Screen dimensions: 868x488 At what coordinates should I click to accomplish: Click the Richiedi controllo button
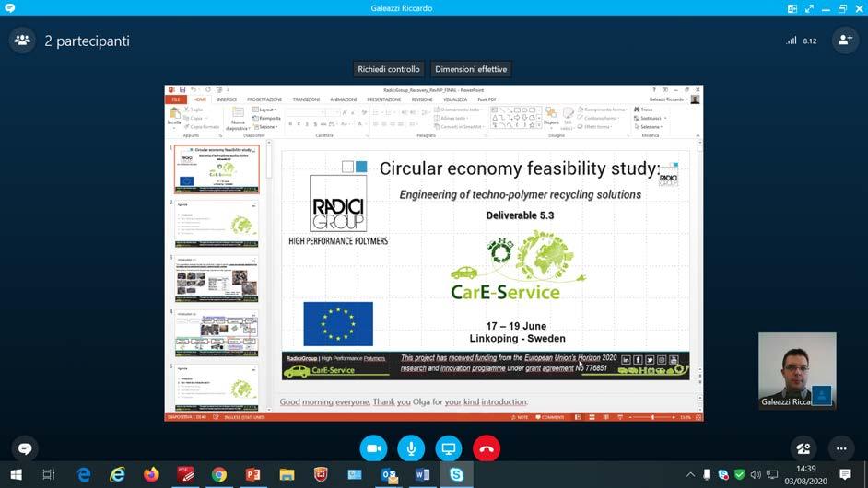pyautogui.click(x=389, y=69)
